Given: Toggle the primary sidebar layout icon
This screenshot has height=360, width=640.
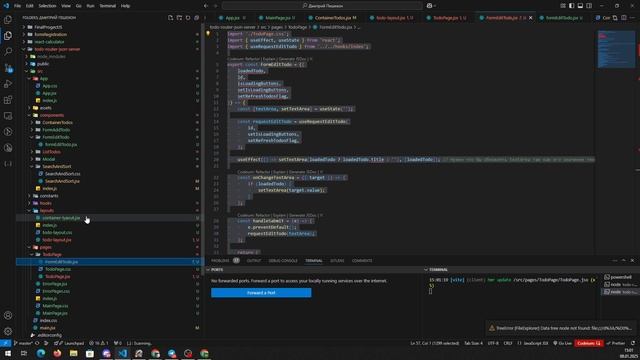Looking at the screenshot, I should [x=571, y=6].
